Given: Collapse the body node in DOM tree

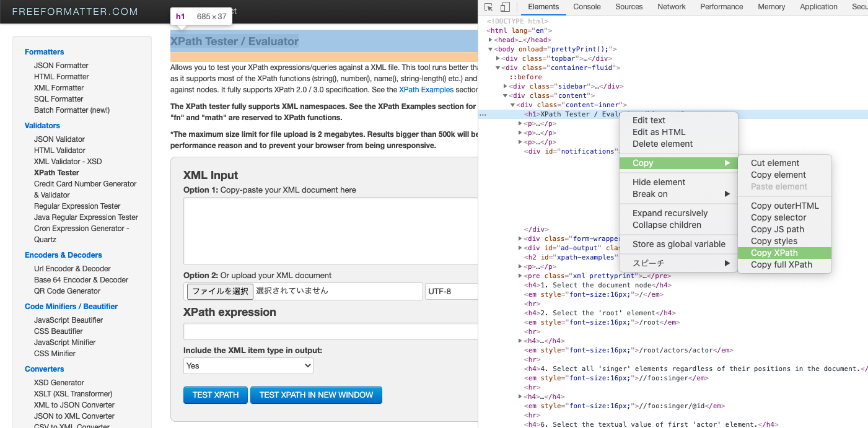Looking at the screenshot, I should (491, 49).
